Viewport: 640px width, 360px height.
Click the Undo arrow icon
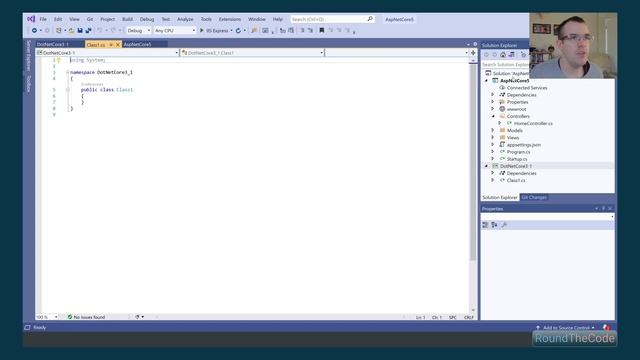(100, 31)
